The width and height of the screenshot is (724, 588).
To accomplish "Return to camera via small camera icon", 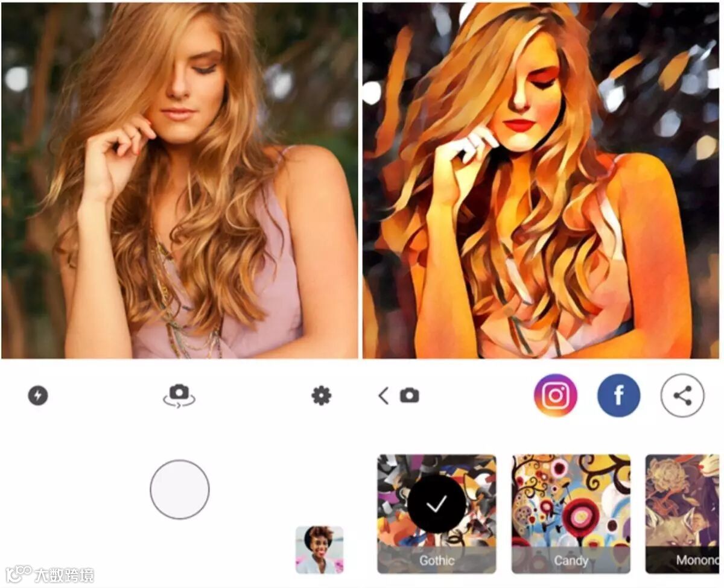I will (x=409, y=396).
